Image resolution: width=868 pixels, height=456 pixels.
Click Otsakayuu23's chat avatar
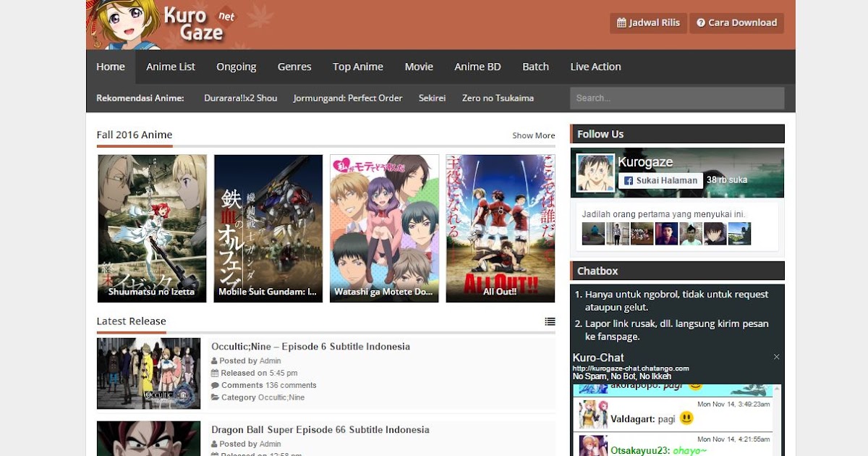click(x=592, y=447)
